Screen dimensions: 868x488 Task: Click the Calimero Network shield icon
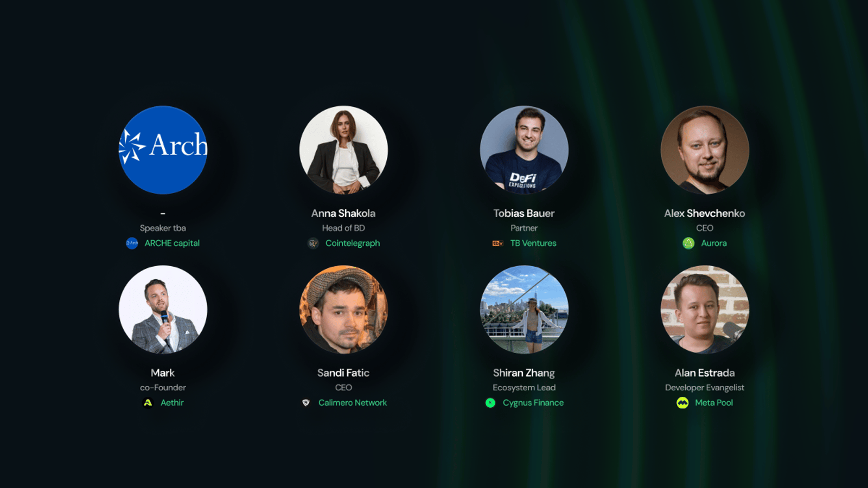pyautogui.click(x=306, y=402)
